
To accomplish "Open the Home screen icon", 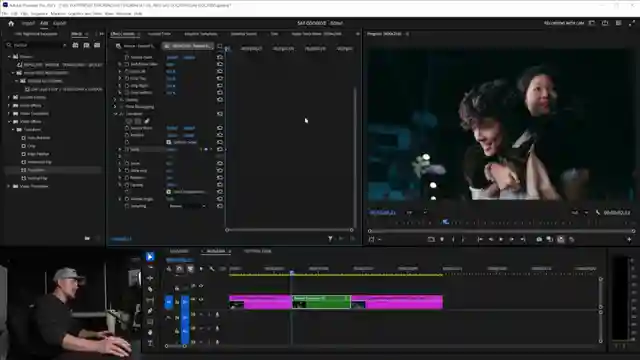I will [11, 23].
